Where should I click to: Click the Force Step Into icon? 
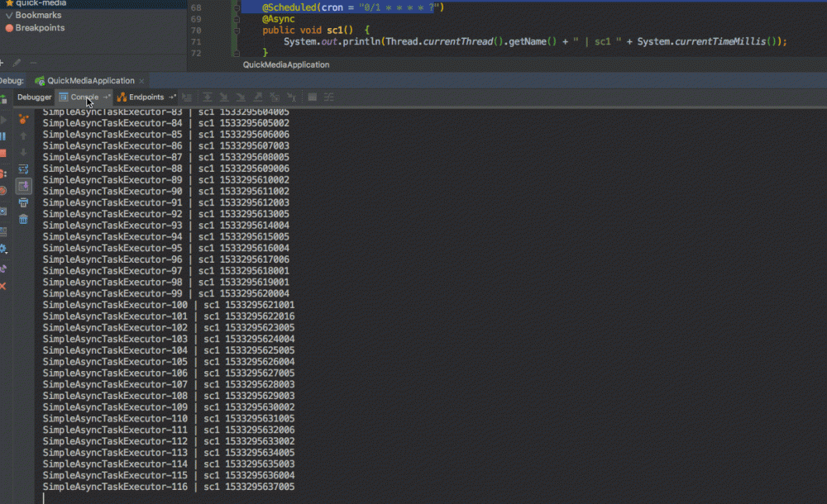(241, 97)
